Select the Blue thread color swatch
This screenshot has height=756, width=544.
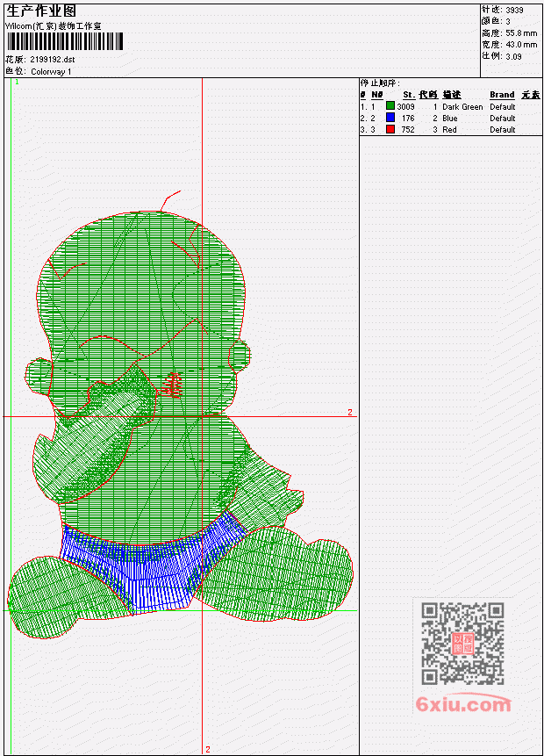tap(390, 118)
